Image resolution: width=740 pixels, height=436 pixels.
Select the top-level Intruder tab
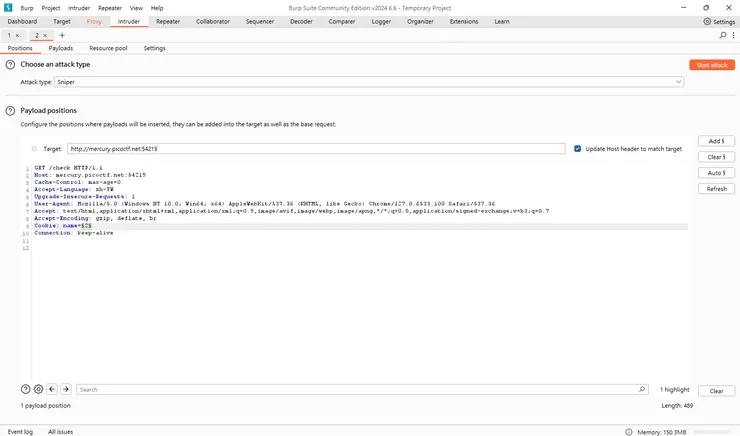pos(129,22)
